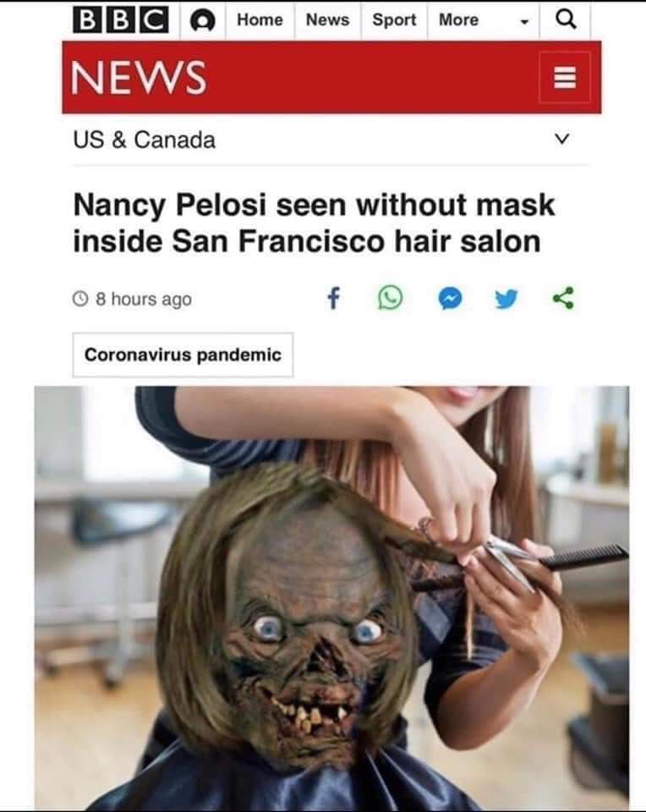Click the article headline about hair salon
The image size is (646, 812).
tap(314, 222)
